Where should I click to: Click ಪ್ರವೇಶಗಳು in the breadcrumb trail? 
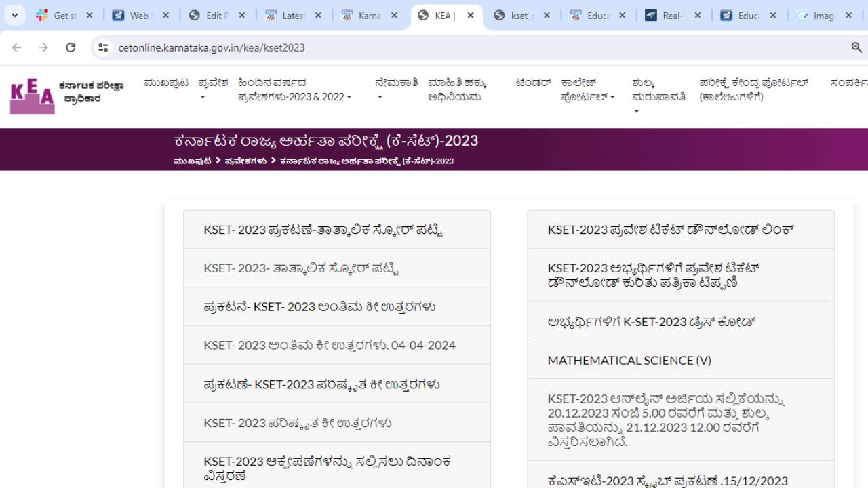pyautogui.click(x=245, y=161)
